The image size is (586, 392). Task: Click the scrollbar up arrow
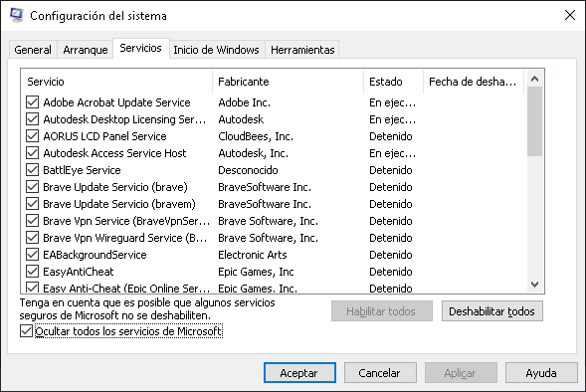coord(534,79)
